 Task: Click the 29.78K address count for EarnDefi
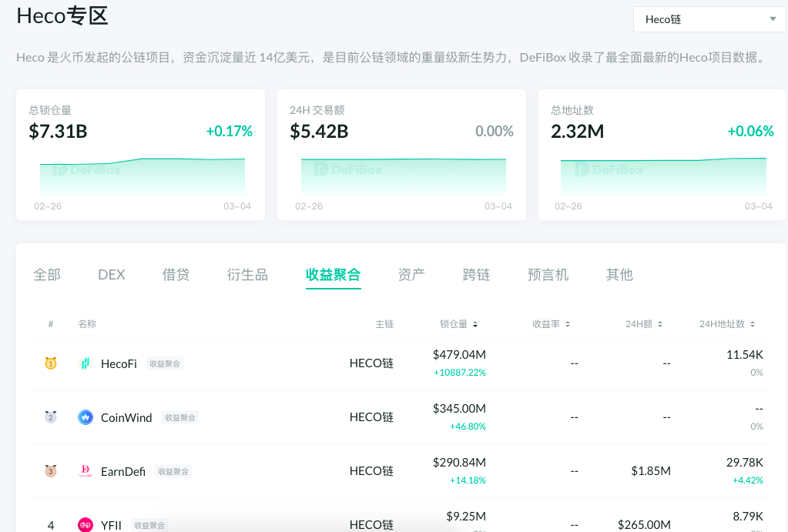(x=745, y=462)
